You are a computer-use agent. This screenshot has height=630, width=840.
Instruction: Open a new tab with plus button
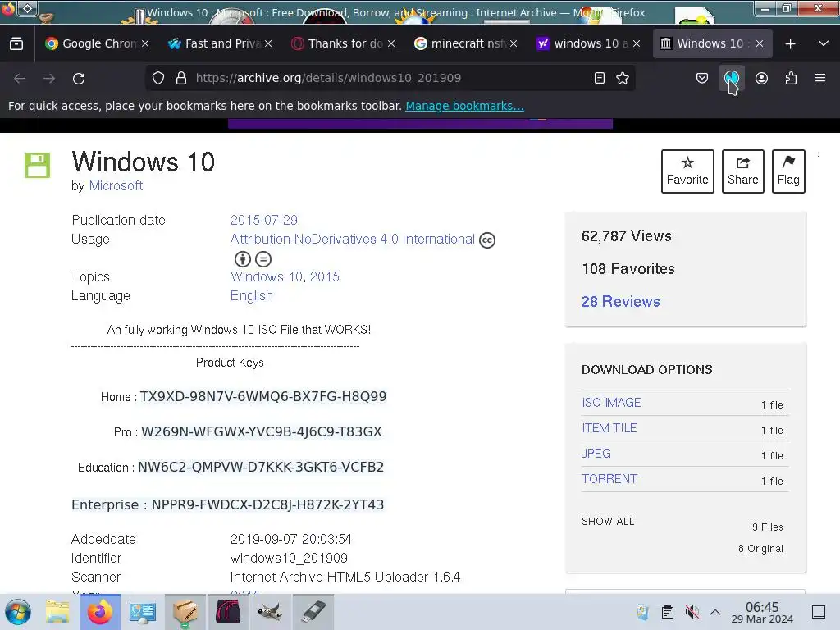[x=790, y=44]
